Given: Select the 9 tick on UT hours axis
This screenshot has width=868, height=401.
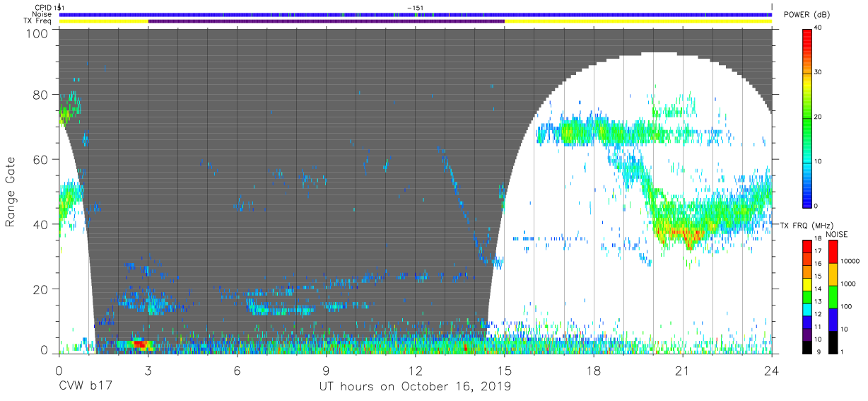Looking at the screenshot, I should tap(326, 369).
